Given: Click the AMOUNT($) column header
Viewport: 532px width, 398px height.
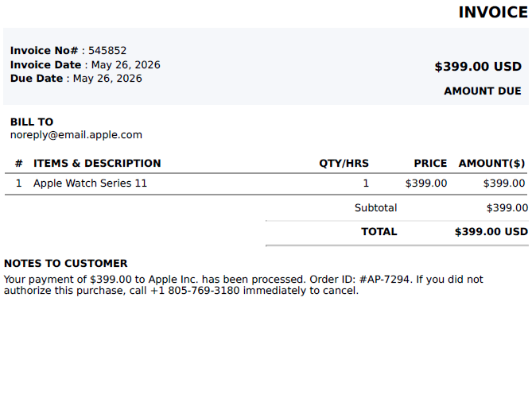Looking at the screenshot, I should point(491,164).
